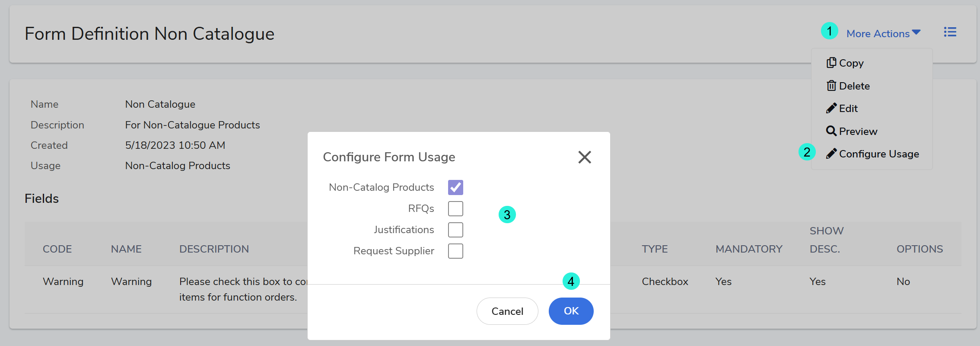Click the More Actions caret arrow
Viewport: 980px width, 346px height.
coord(916,33)
